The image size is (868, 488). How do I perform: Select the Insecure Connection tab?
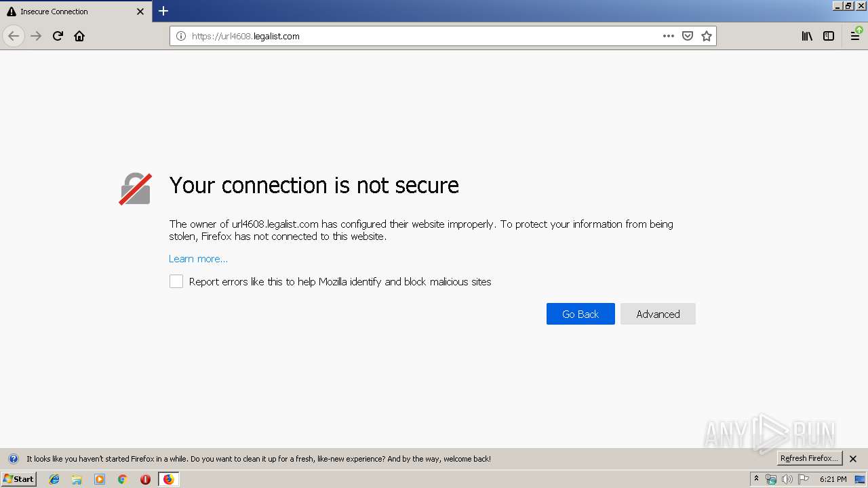pyautogui.click(x=76, y=12)
